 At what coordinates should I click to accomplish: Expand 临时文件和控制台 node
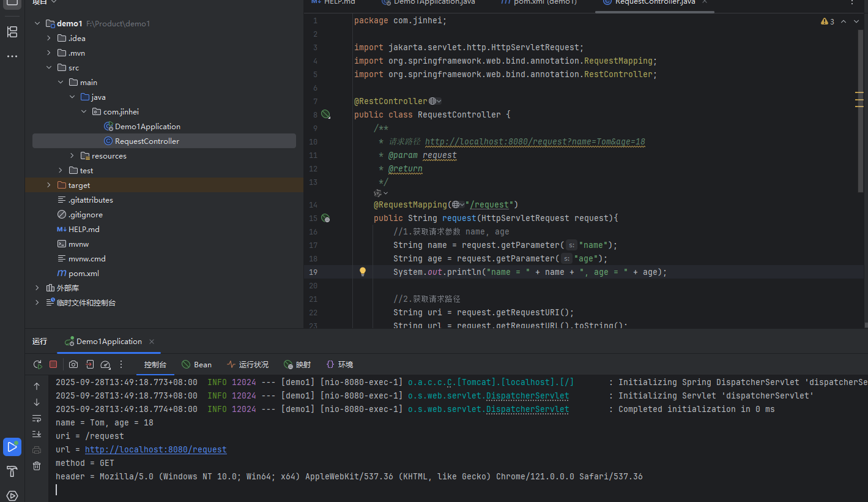tap(37, 302)
